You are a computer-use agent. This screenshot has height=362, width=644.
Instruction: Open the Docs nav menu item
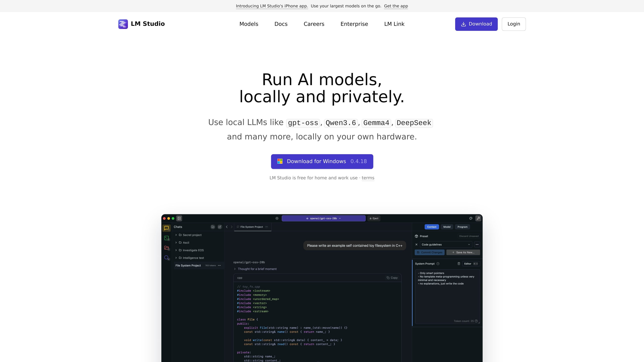(x=281, y=24)
